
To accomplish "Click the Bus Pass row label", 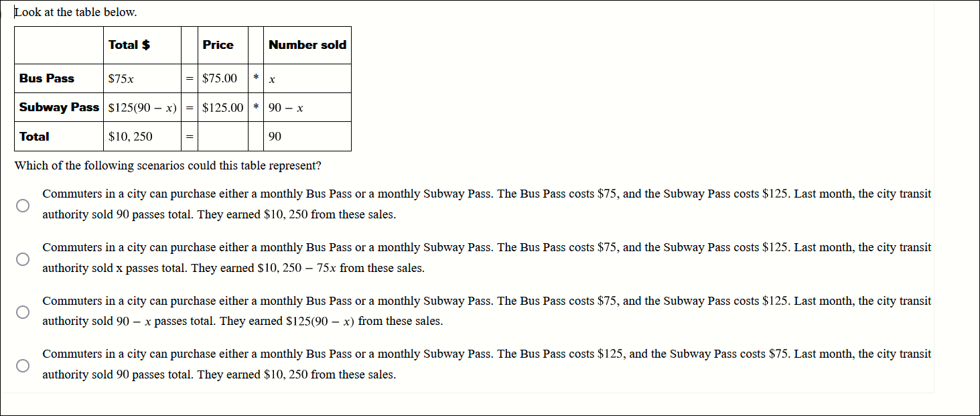I will coord(46,78).
